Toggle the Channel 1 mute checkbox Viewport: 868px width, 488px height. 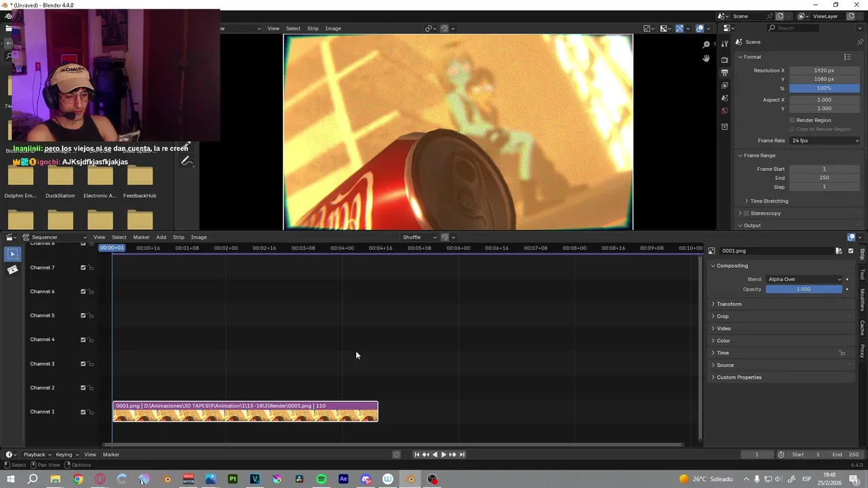[x=83, y=412]
